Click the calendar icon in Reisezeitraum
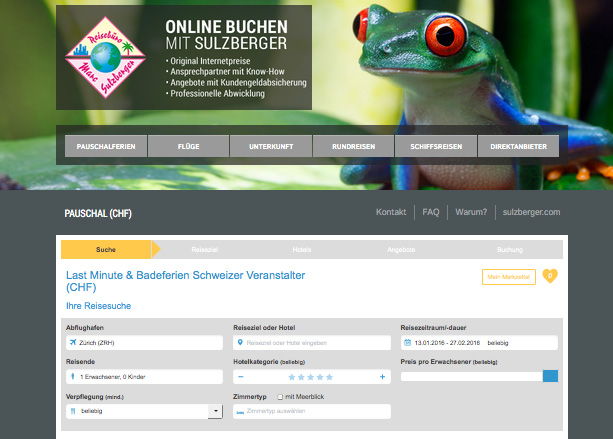The height and width of the screenshot is (439, 613). (408, 342)
